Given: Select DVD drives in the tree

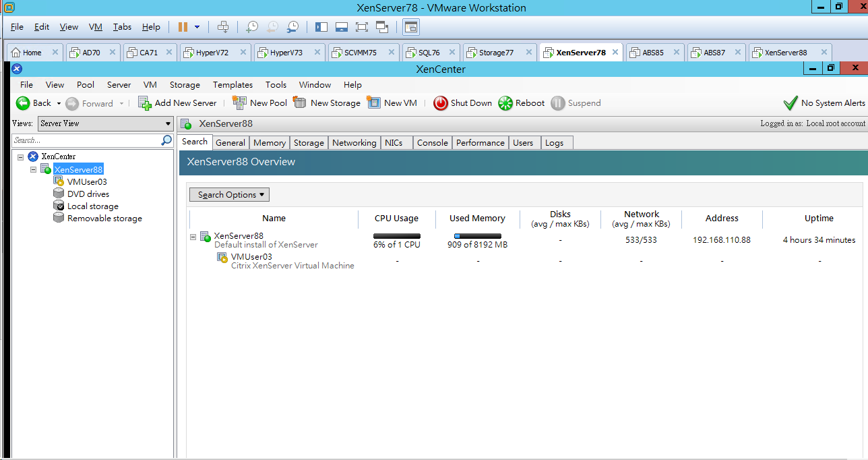Looking at the screenshot, I should [x=88, y=194].
